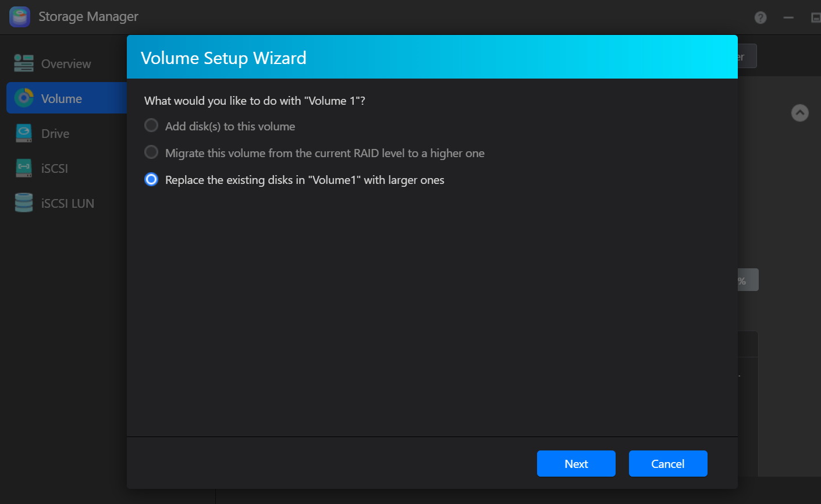Click the Overview list icon in the sidebar

click(x=23, y=63)
